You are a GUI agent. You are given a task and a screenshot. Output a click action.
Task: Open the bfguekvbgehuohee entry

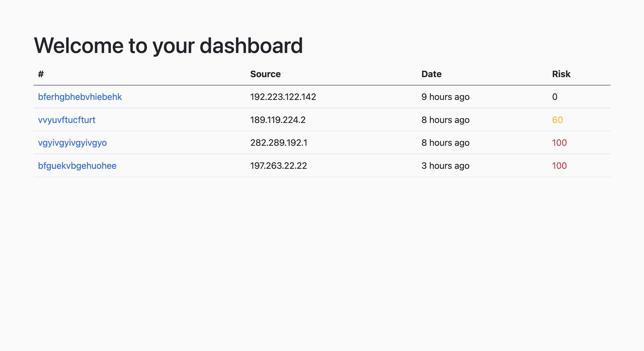pyautogui.click(x=77, y=165)
